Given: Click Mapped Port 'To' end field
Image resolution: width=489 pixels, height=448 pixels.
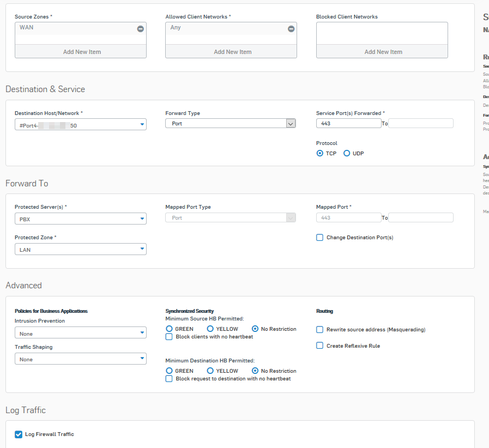Looking at the screenshot, I should (x=421, y=217).
